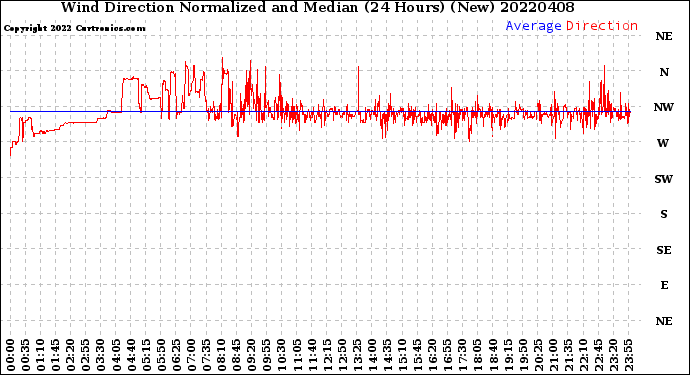Viewport: 690px width, 375px height.
Task: Click the 16:55 time label
Action: (x=448, y=355)
